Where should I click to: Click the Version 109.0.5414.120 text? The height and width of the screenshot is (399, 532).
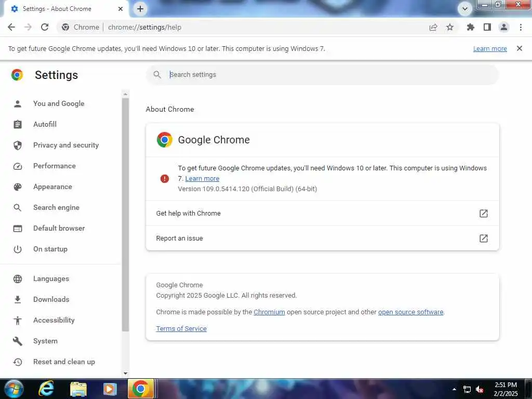[247, 189]
